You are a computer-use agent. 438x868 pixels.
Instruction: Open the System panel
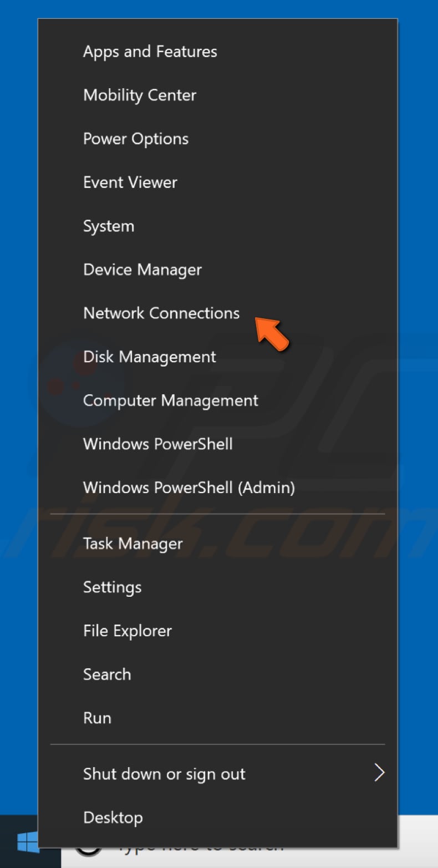(109, 226)
